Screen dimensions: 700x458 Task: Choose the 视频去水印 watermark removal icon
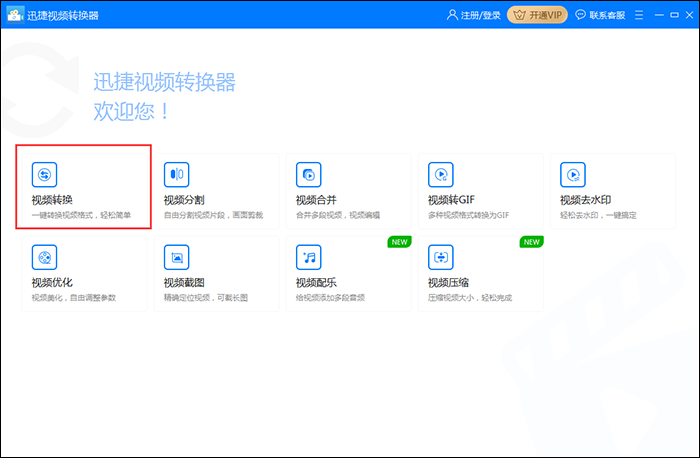tap(573, 175)
